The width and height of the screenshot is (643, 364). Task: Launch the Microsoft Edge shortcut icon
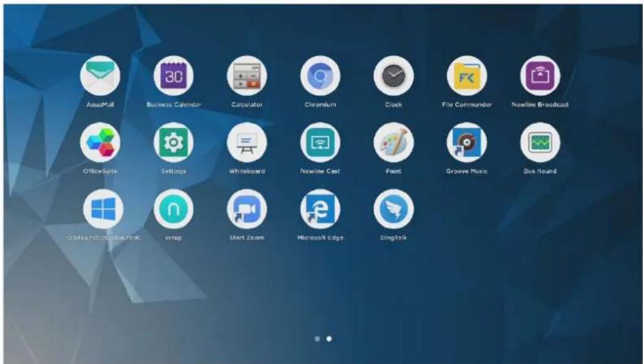click(x=320, y=209)
